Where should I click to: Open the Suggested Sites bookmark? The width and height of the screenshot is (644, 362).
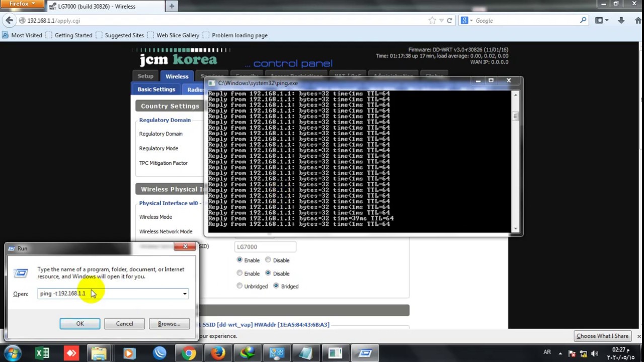[120, 35]
